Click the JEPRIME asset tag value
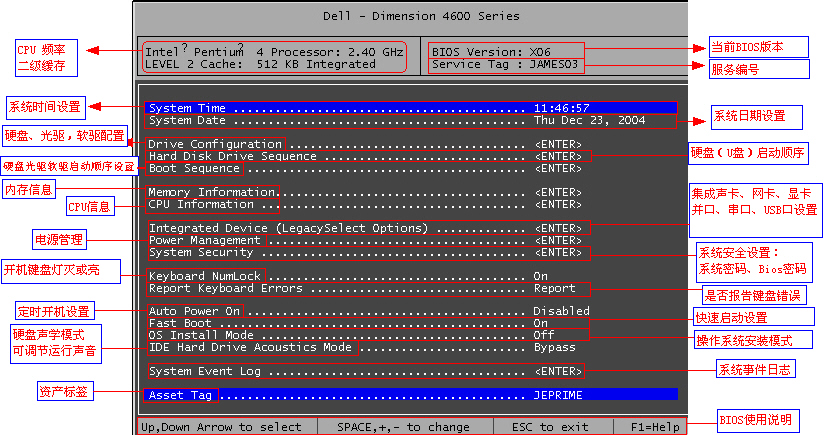The width and height of the screenshot is (824, 435). [558, 395]
